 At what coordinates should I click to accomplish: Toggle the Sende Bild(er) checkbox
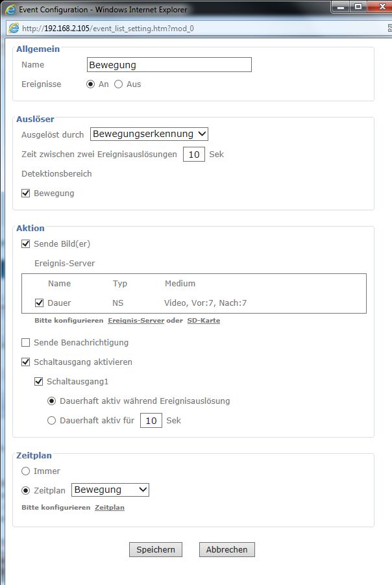point(26,244)
